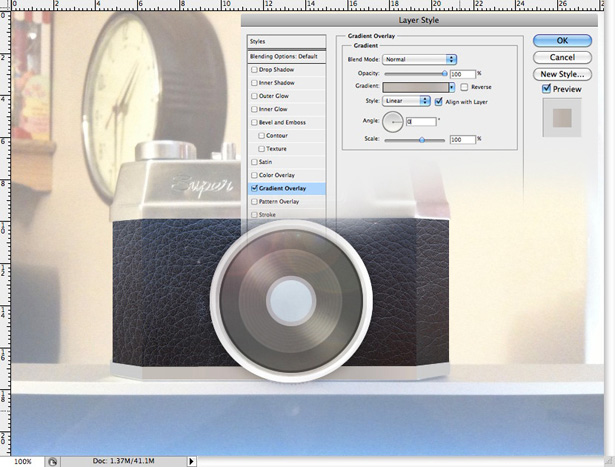
Task: Enable the Color Overlay checkbox
Action: (254, 175)
